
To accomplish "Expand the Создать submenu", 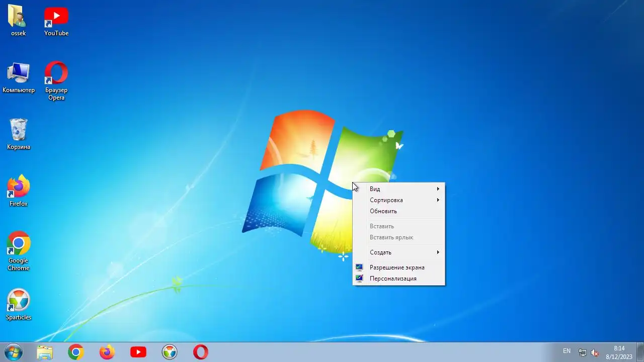I will (399, 252).
